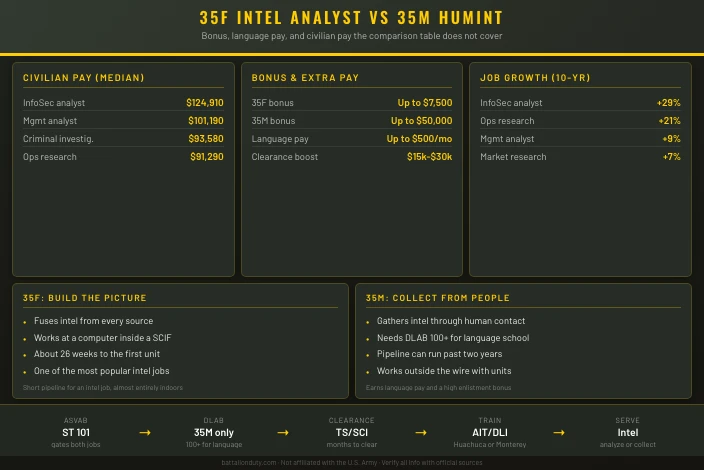Click 'Pipeline can run past two years'
The image size is (704, 470).
pyautogui.click(x=440, y=354)
